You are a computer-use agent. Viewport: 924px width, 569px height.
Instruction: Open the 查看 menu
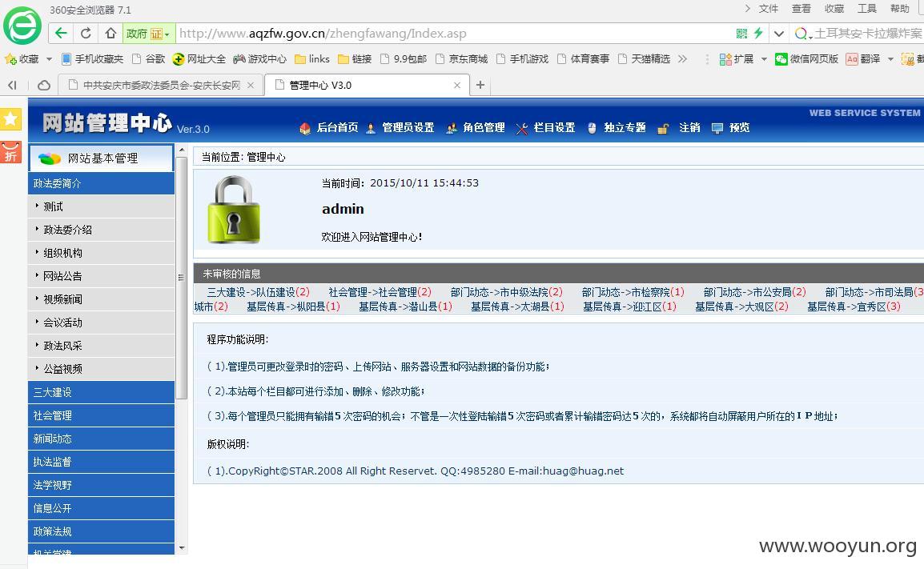tap(801, 8)
